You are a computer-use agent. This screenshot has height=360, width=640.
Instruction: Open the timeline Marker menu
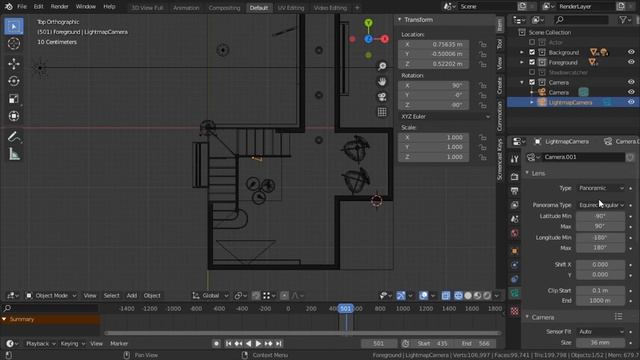[x=119, y=344]
